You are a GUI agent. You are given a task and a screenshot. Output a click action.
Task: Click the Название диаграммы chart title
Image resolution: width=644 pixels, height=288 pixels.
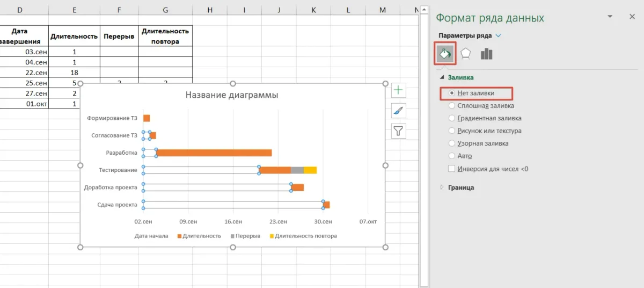point(232,95)
